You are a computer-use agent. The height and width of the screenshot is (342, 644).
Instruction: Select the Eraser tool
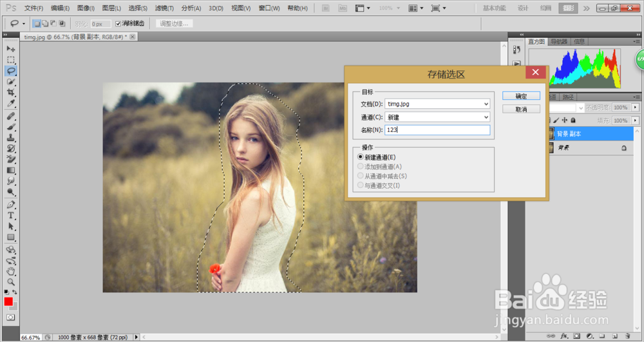point(11,159)
